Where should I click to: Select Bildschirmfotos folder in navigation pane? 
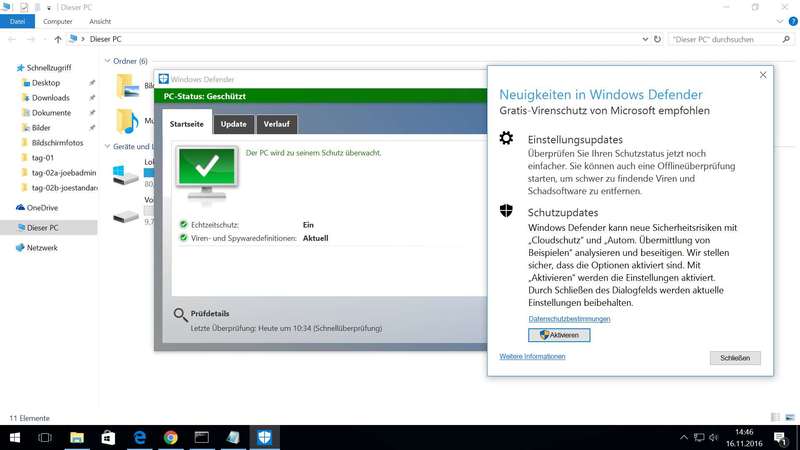(57, 143)
